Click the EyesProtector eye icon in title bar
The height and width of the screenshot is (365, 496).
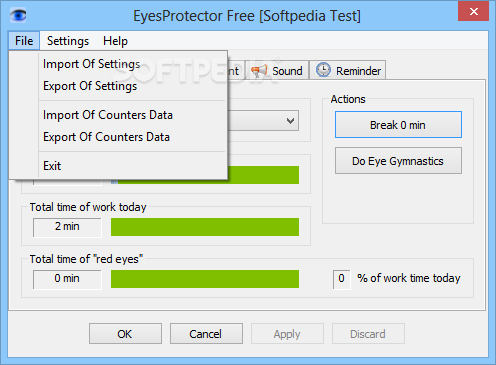18,15
